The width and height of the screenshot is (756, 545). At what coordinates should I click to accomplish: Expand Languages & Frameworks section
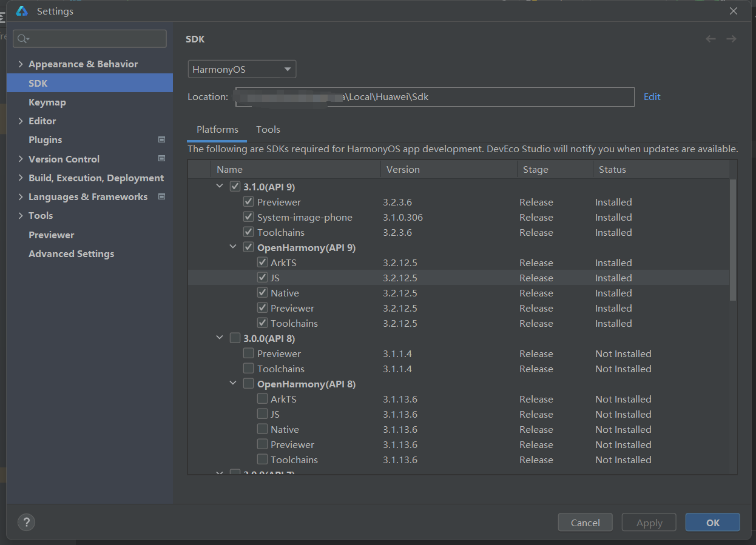tap(21, 197)
